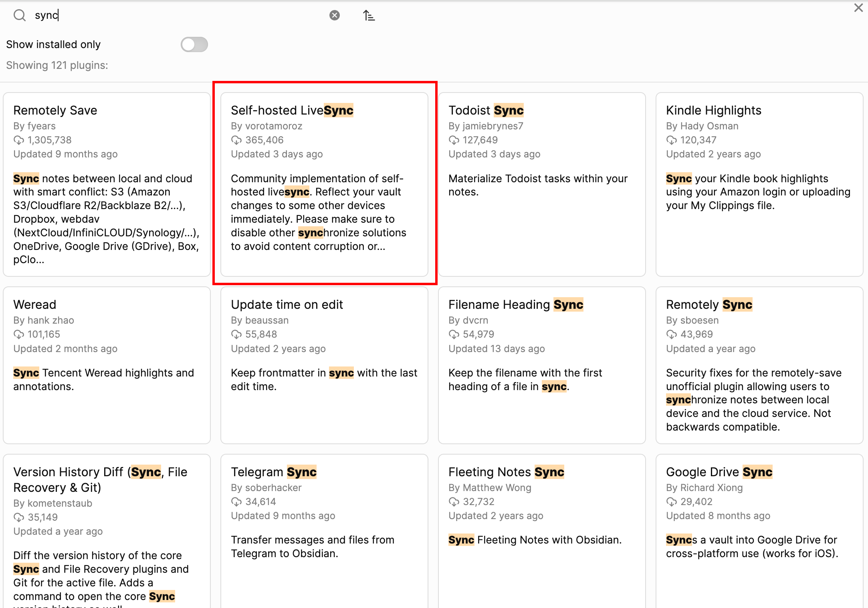Open the Filename Heading Sync plugin card
The height and width of the screenshot is (608, 868).
click(542, 365)
